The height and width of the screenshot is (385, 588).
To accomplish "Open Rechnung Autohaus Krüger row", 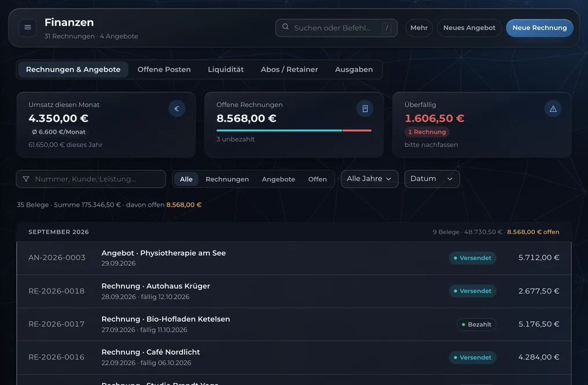I will (294, 291).
